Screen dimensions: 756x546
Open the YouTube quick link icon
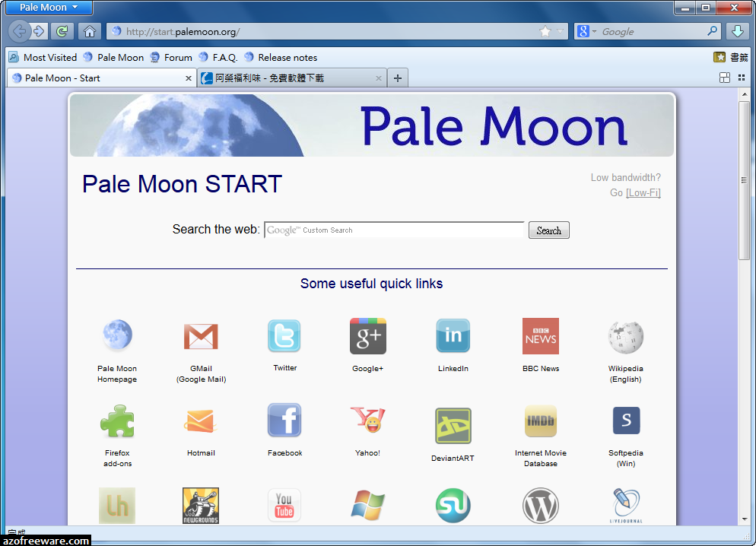coord(284,506)
